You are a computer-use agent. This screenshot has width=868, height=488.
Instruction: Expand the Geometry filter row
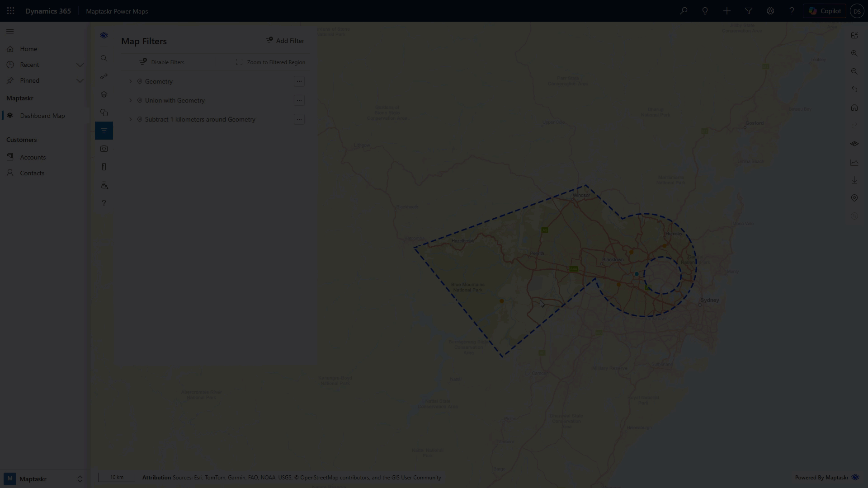tap(131, 81)
